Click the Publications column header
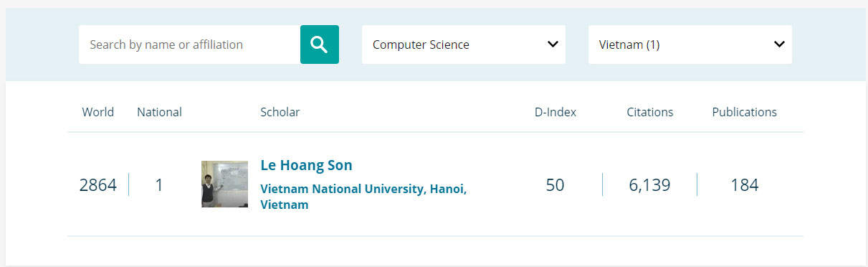This screenshot has height=267, width=868. [x=745, y=112]
